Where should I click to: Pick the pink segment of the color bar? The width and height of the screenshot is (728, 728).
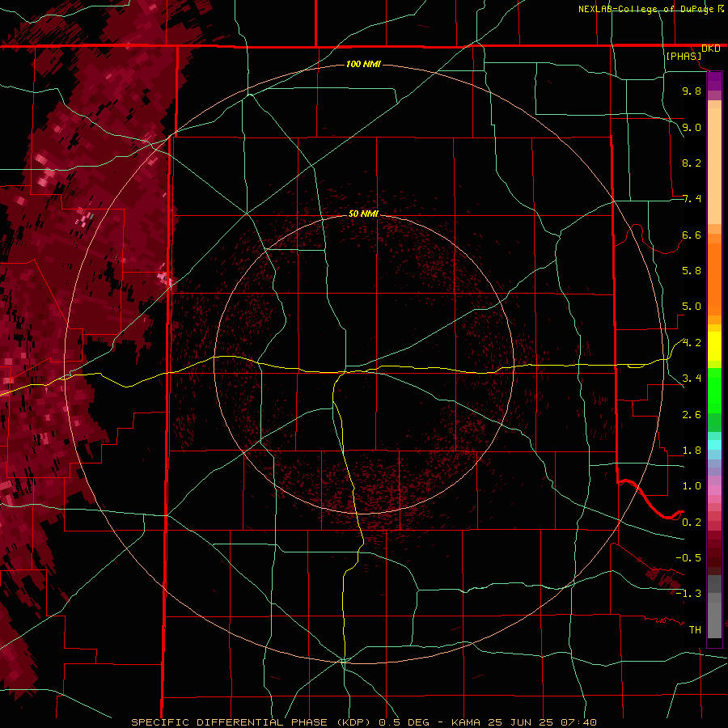point(714,490)
